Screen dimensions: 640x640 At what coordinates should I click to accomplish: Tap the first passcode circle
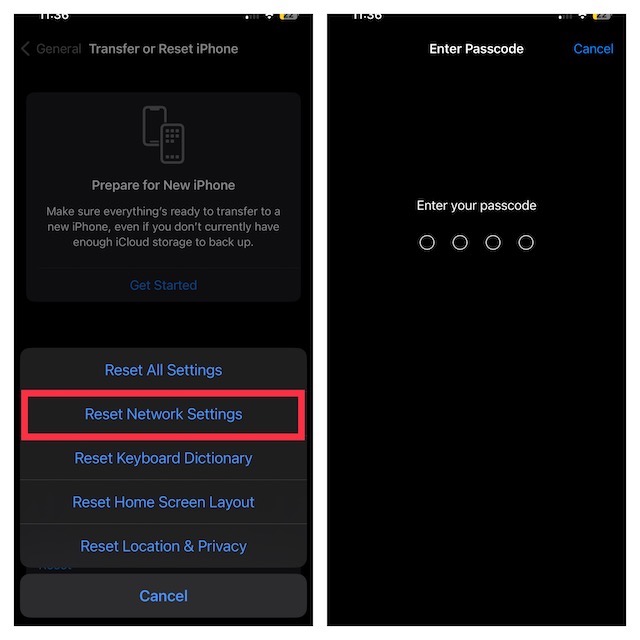pyautogui.click(x=427, y=242)
